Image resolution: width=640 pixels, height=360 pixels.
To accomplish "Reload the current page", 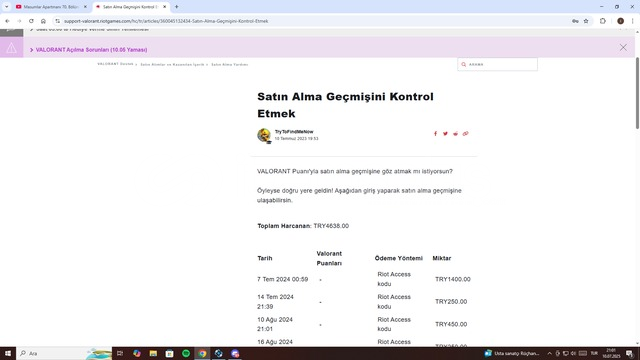I will (x=31, y=21).
